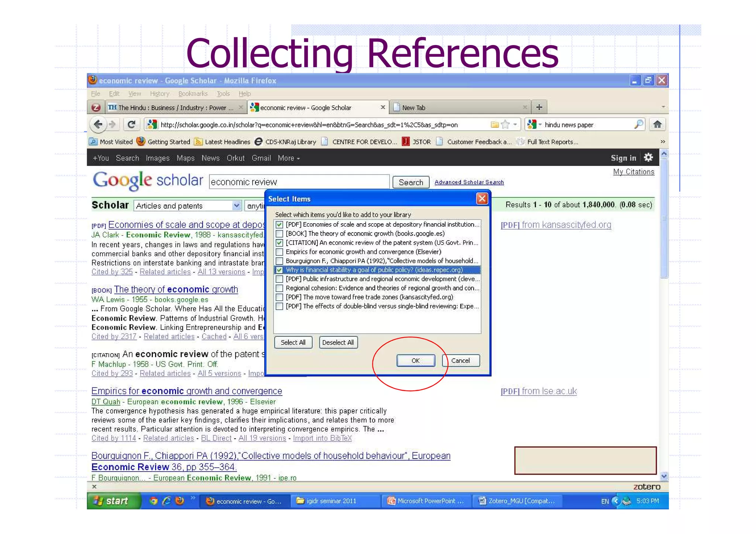Click the Google options gear icon

(648, 158)
